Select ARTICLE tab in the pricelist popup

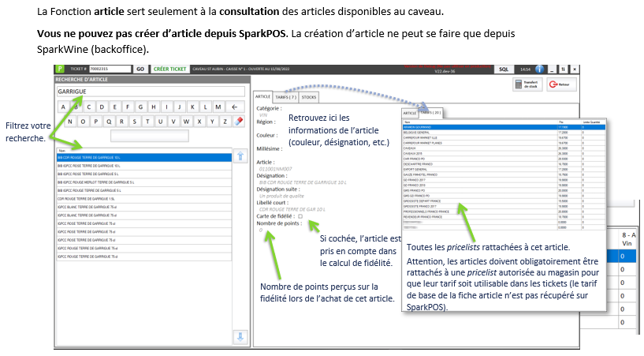point(411,113)
